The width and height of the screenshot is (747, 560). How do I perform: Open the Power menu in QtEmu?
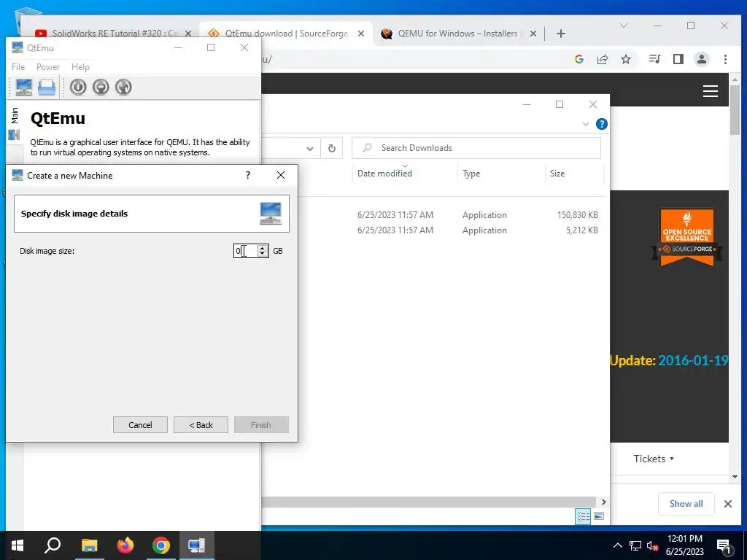48,67
